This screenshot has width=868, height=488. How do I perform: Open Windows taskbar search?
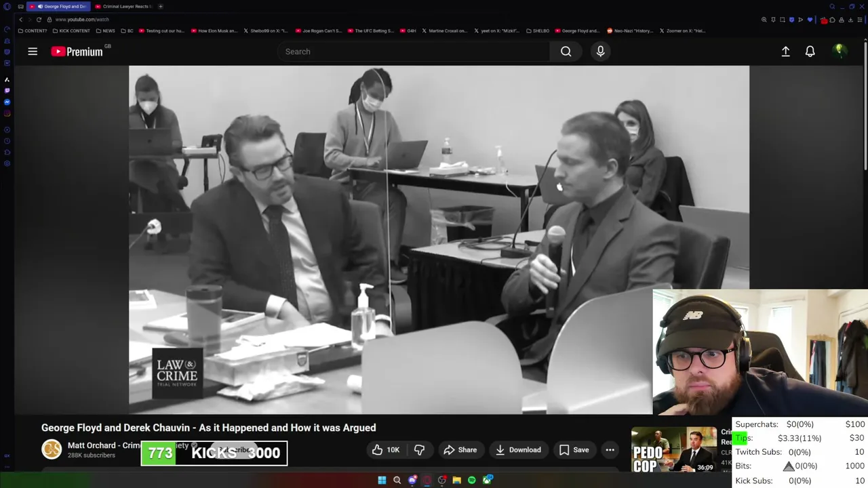(397, 480)
